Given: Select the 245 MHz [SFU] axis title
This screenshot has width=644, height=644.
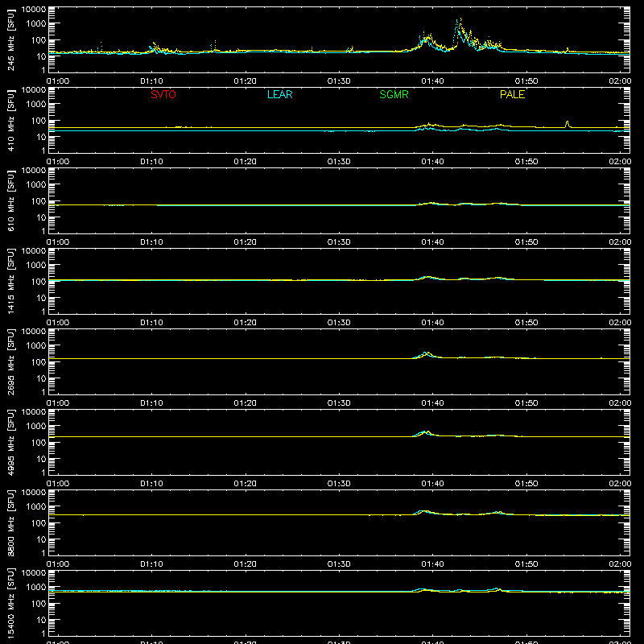Looking at the screenshot, I should coord(11,39).
